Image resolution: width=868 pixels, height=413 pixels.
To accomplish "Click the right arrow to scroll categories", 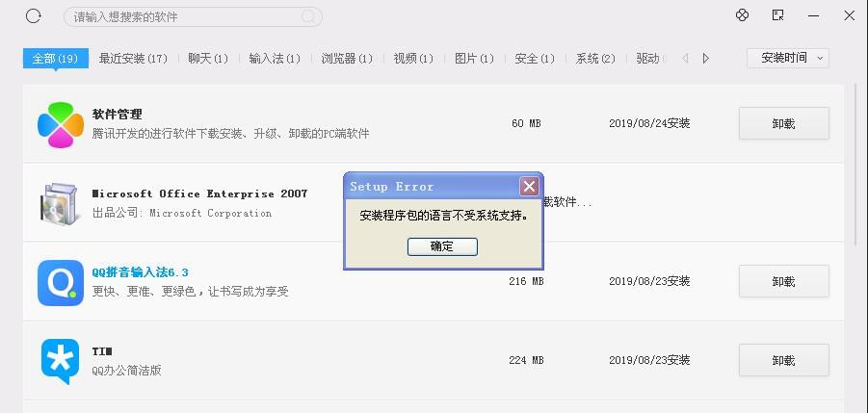I will point(706,58).
